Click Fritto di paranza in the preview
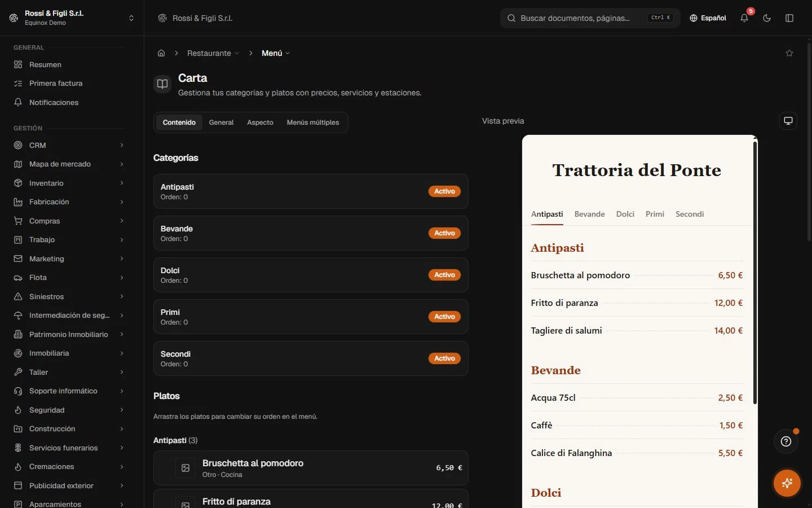 click(564, 303)
